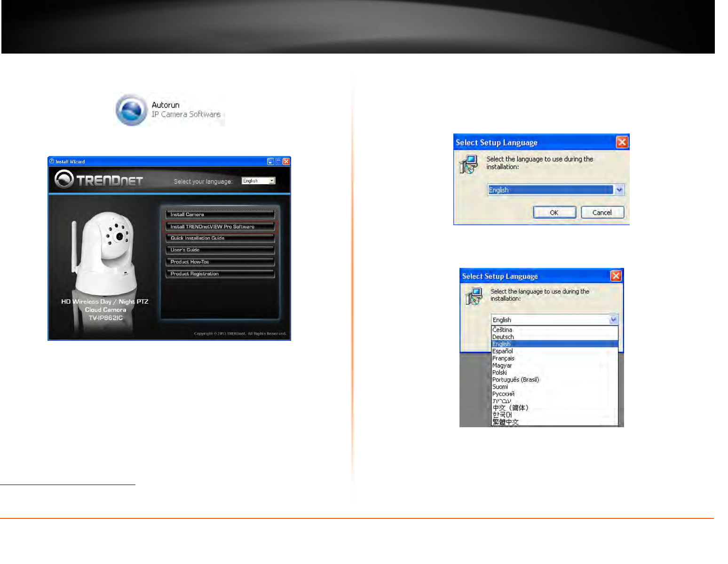This screenshot has width=728, height=564.
Task: Click the setup installer icon in upper dialog
Action: click(468, 164)
